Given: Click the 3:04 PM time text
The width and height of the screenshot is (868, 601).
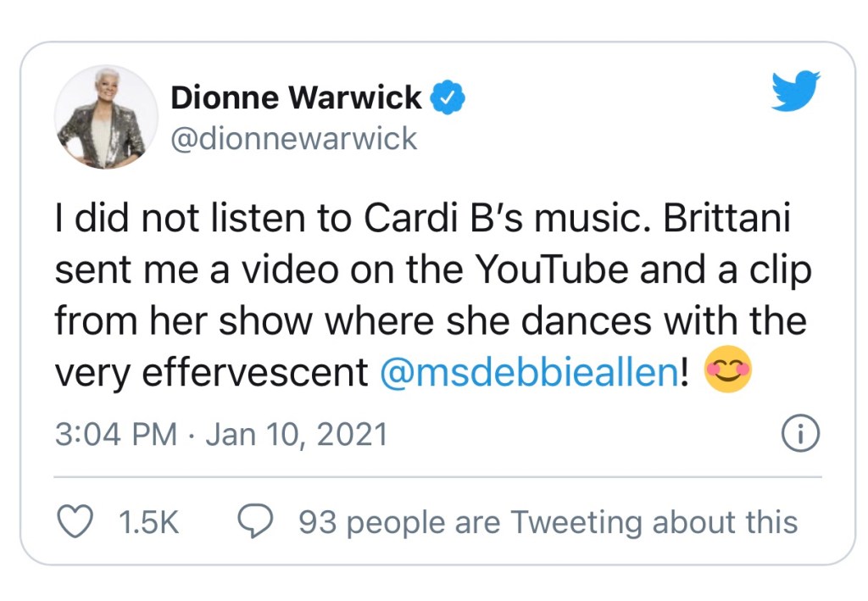Looking at the screenshot, I should (x=116, y=436).
